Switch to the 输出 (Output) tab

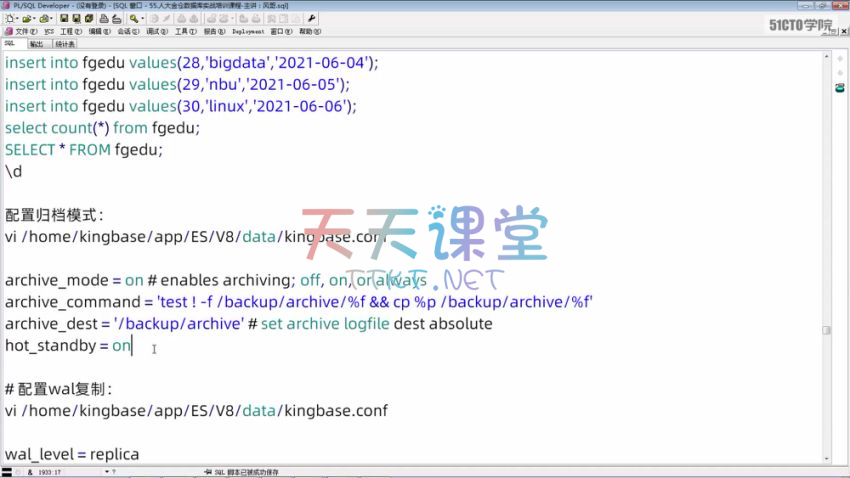tap(36, 44)
